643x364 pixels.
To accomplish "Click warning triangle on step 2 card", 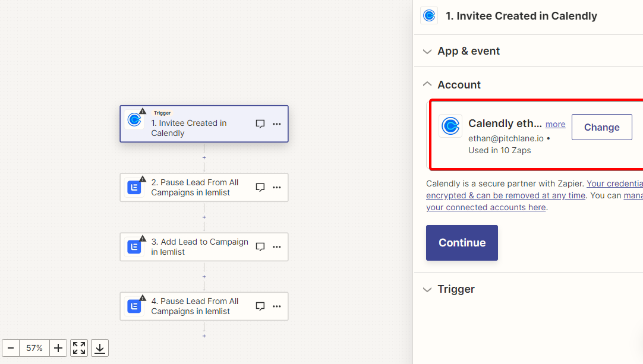I will point(143,179).
